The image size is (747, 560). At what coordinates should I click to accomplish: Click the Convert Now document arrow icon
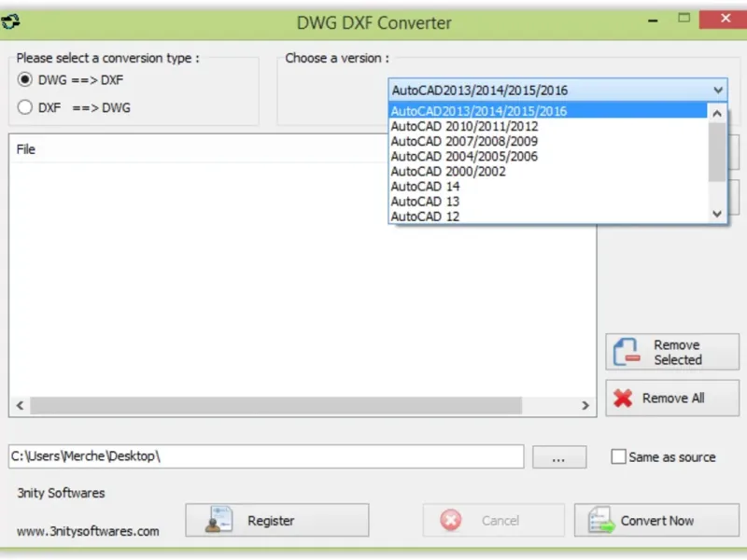[600, 520]
